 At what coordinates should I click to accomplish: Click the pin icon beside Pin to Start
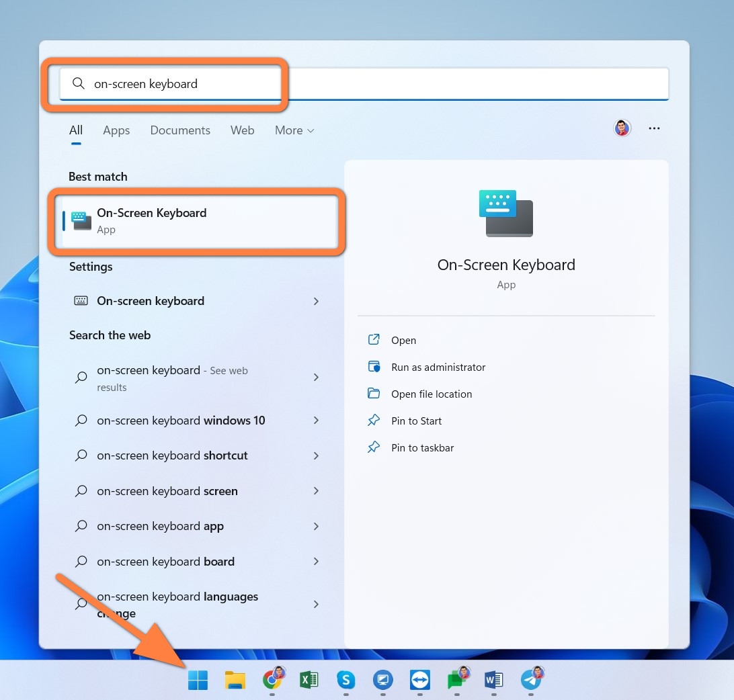click(374, 420)
